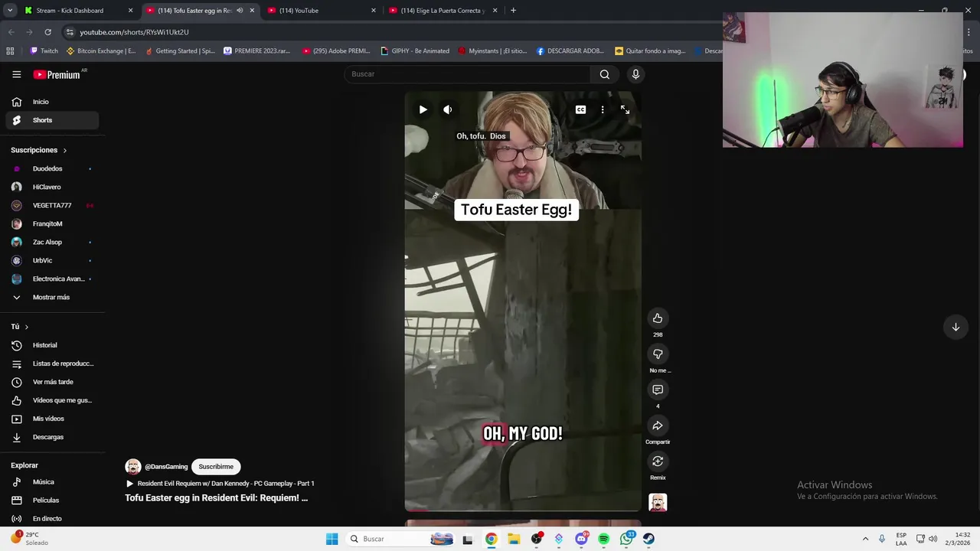The width and height of the screenshot is (980, 551).
Task: Toggle closed captions on the Short
Action: [580, 109]
